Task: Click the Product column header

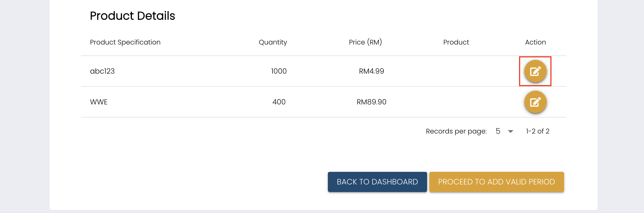Action: [456, 42]
